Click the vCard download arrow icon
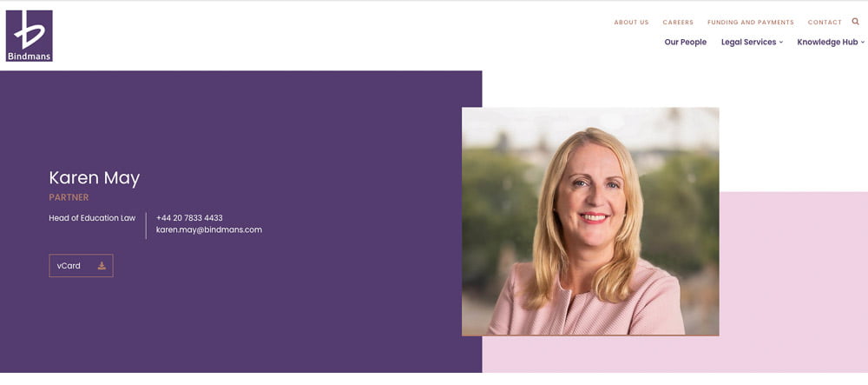Viewport: 868px width, 385px height. coord(102,266)
